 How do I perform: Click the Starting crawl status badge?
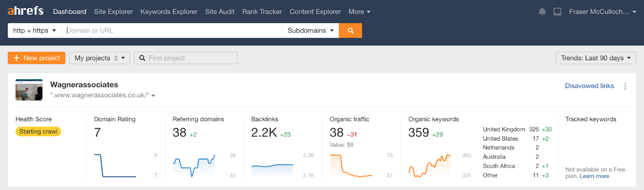point(38,131)
